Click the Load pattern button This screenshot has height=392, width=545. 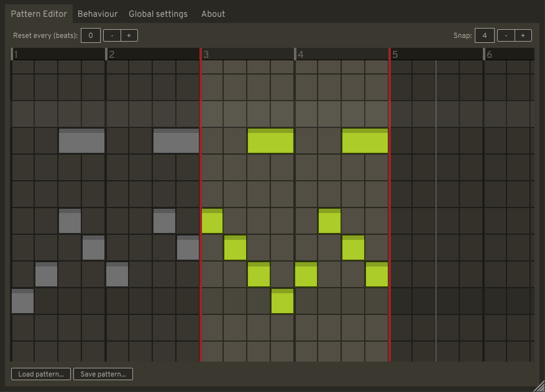pyautogui.click(x=41, y=374)
